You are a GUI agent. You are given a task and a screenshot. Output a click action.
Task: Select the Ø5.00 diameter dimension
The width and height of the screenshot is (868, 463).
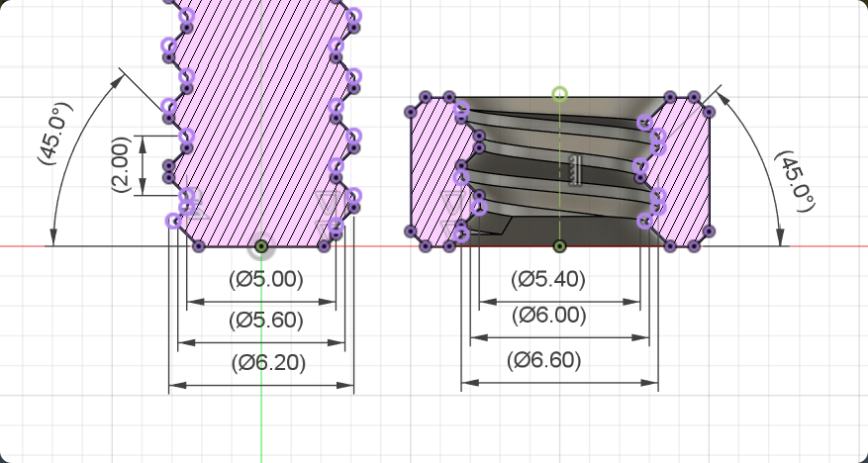(266, 279)
